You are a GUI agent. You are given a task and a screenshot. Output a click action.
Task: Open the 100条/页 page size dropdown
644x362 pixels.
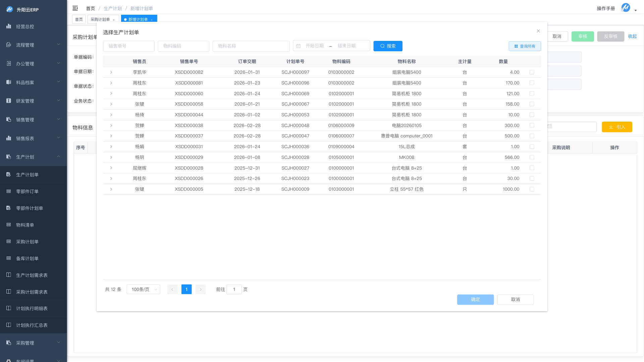tap(143, 289)
